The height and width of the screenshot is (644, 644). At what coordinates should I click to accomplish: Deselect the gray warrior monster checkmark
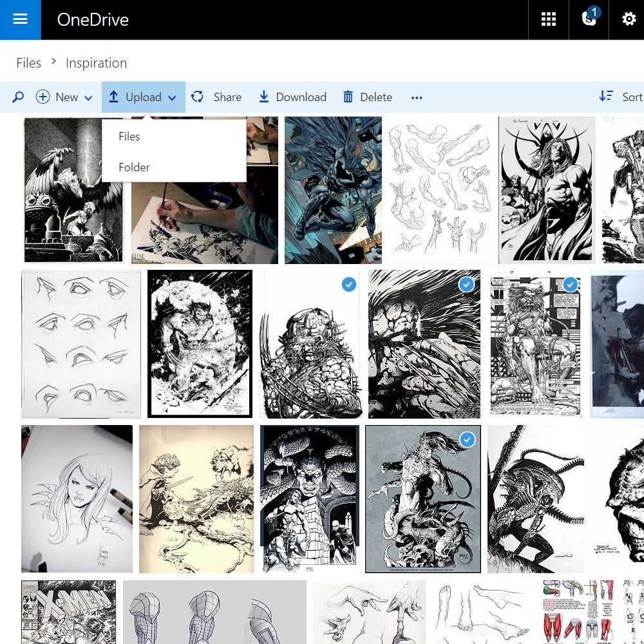[x=467, y=439]
